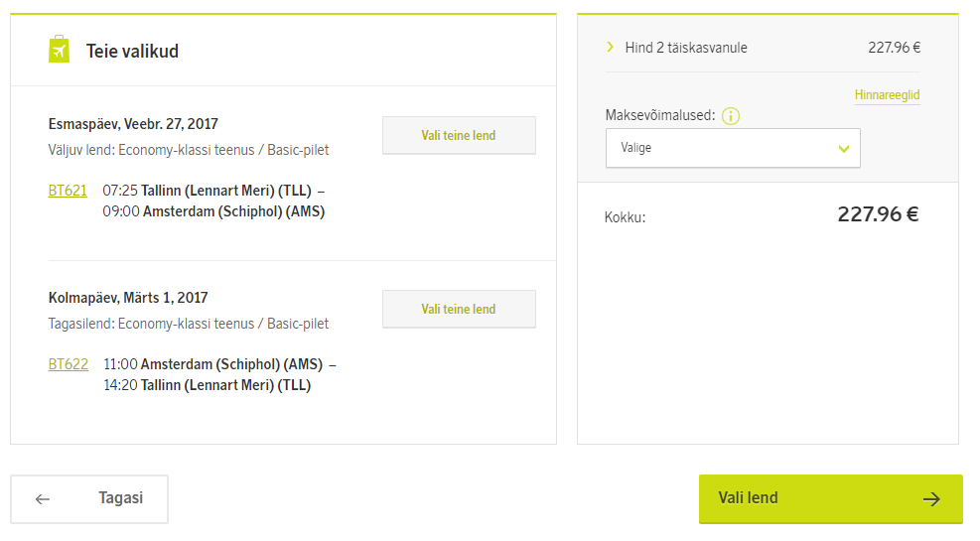Expand the Hind 2 täiskasvanule price chevron

[x=610, y=47]
